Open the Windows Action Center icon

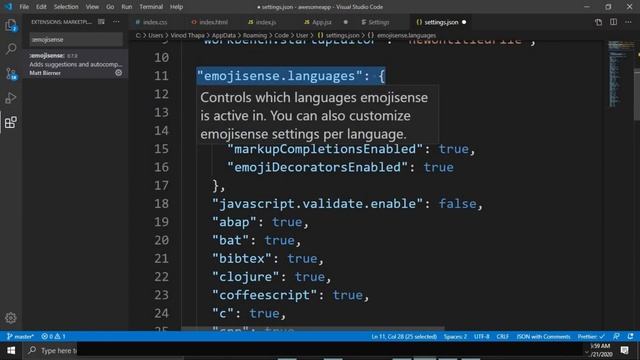[624, 350]
